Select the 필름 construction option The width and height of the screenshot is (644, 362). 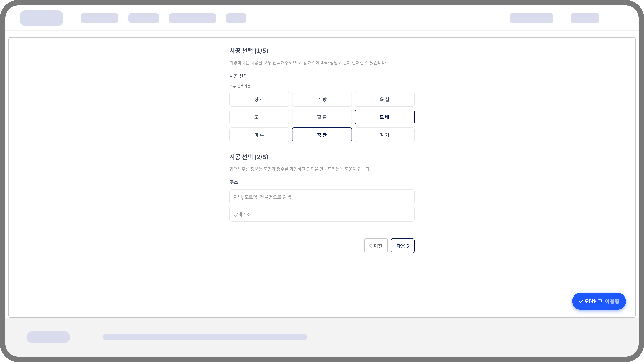[322, 117]
